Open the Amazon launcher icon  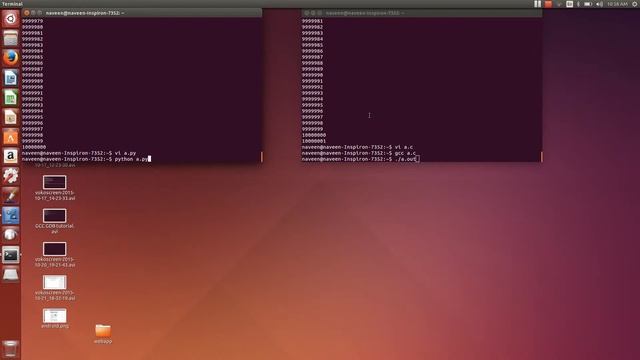11,156
